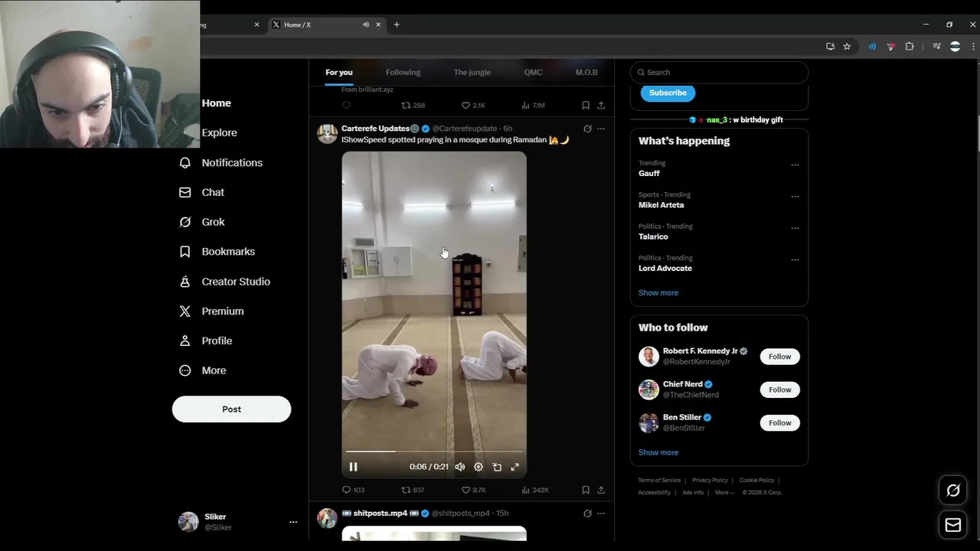
Task: Open options for Talarico trend
Action: 795,228
